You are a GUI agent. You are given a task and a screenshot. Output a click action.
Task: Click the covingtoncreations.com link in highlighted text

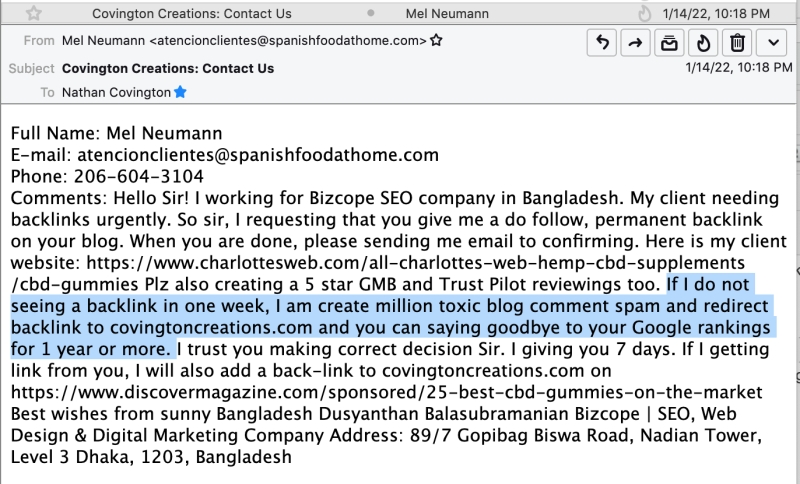[x=211, y=327]
